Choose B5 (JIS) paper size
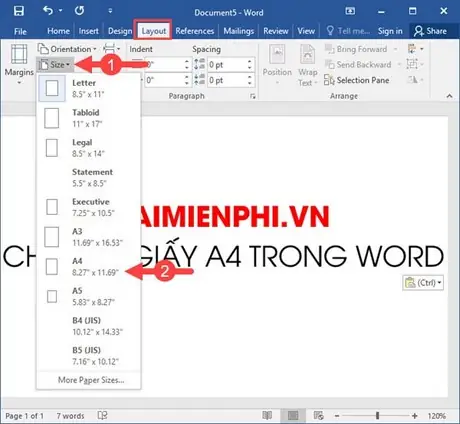Image resolution: width=460 pixels, height=424 pixels. click(x=89, y=355)
